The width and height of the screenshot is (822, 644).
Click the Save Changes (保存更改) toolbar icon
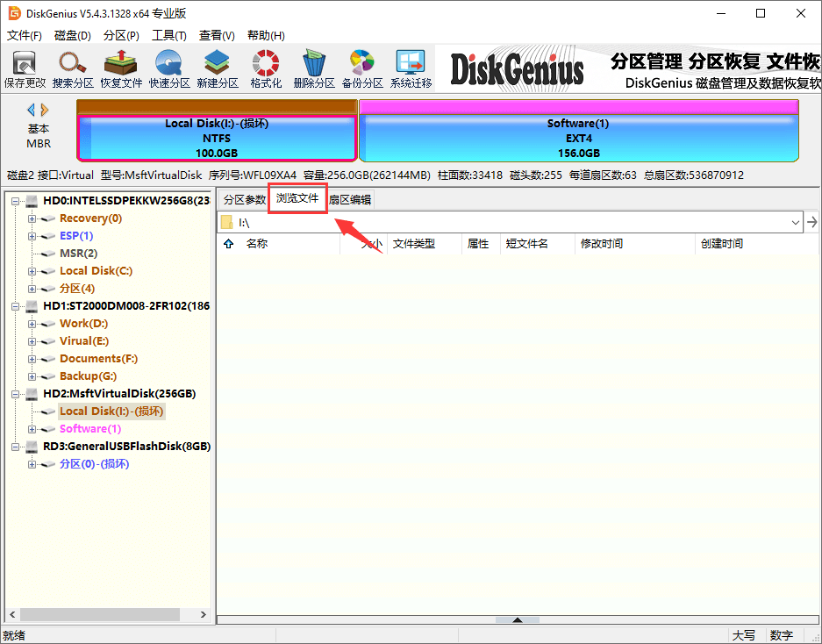(x=25, y=68)
